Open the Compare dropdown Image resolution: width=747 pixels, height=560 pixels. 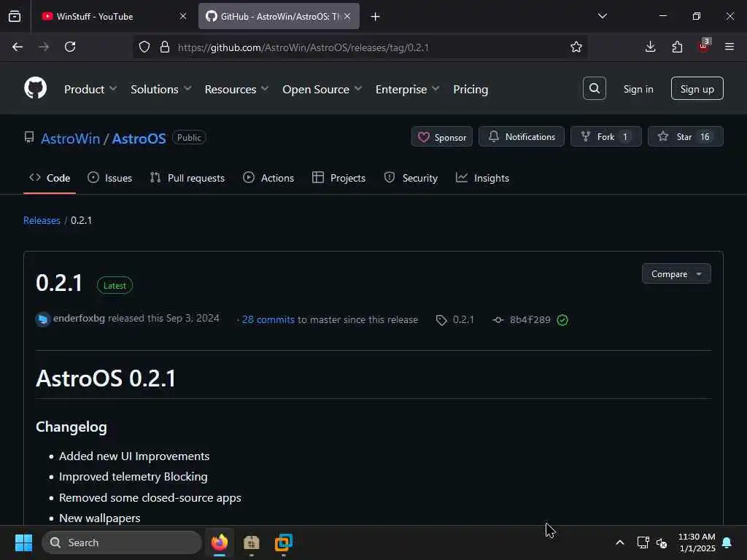pyautogui.click(x=676, y=274)
